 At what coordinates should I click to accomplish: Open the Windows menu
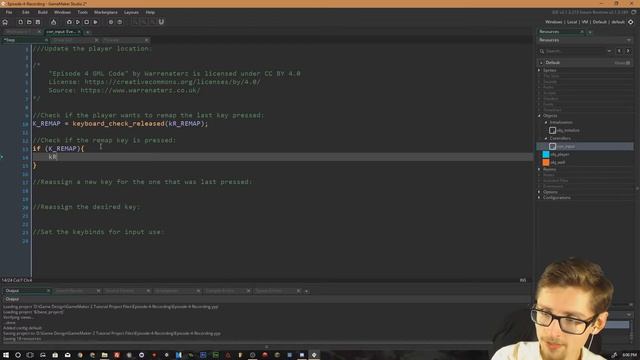(x=62, y=12)
